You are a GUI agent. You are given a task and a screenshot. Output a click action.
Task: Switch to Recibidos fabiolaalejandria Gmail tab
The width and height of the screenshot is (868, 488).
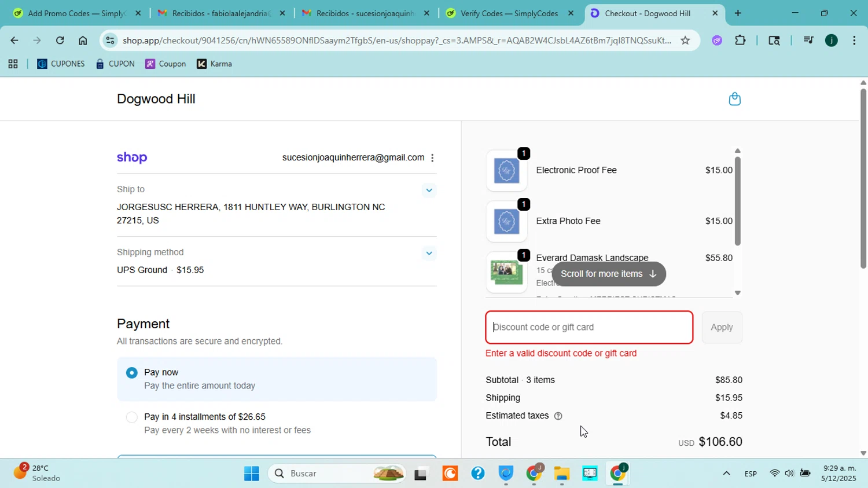221,13
